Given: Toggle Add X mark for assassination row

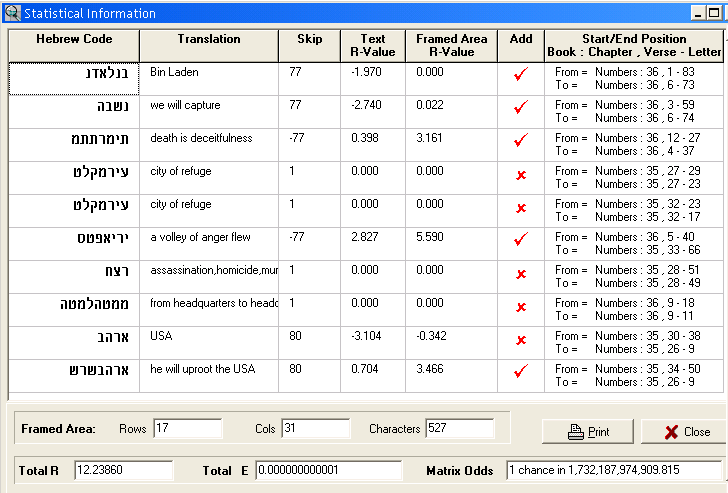Looking at the screenshot, I should [x=521, y=274].
